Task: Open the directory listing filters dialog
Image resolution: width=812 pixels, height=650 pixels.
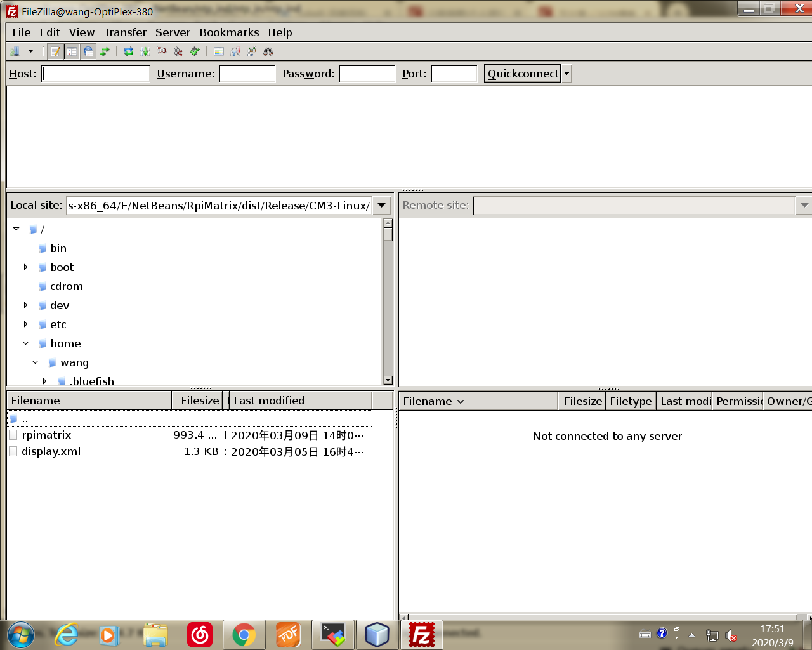Action: pos(219,51)
